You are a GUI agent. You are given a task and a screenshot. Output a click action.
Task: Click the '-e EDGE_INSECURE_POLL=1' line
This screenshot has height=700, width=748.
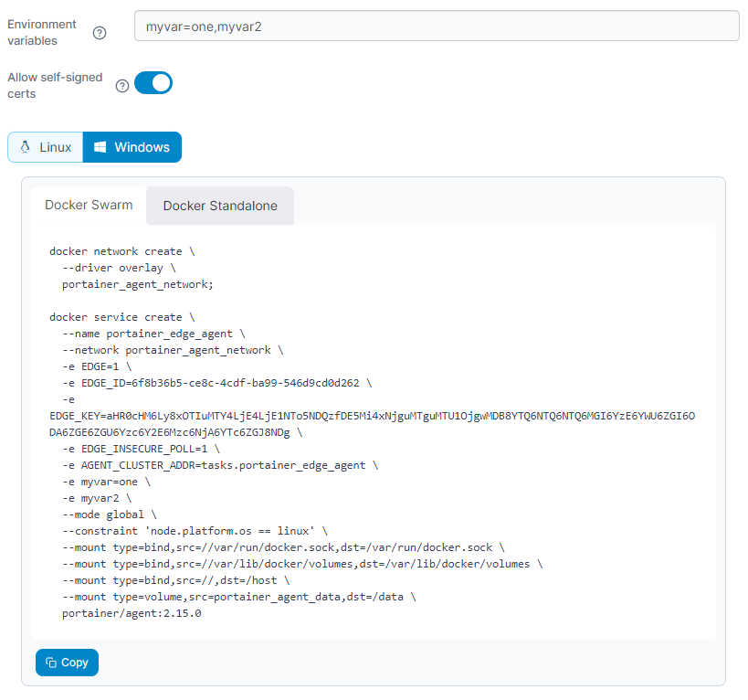tap(142, 449)
